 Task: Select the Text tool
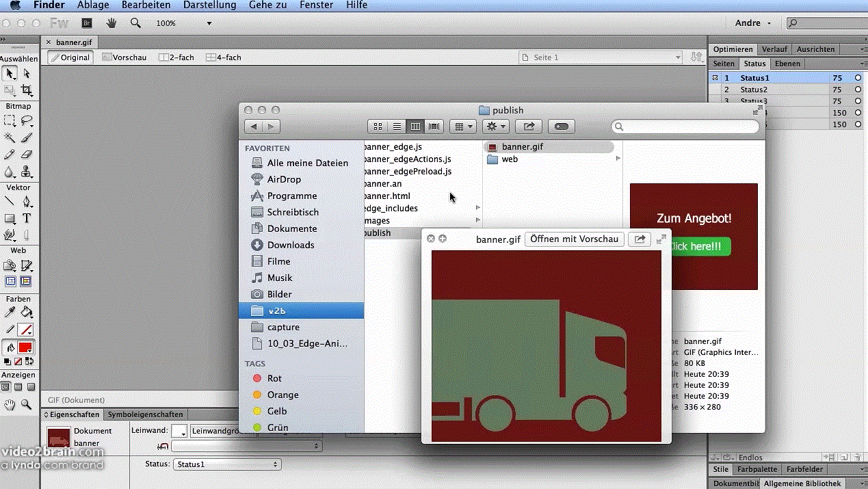point(27,219)
